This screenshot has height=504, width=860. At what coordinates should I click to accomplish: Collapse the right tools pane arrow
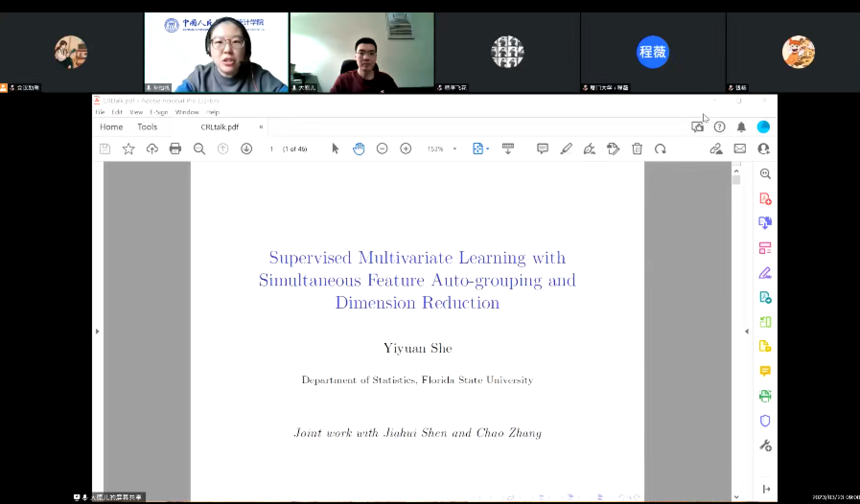746,331
